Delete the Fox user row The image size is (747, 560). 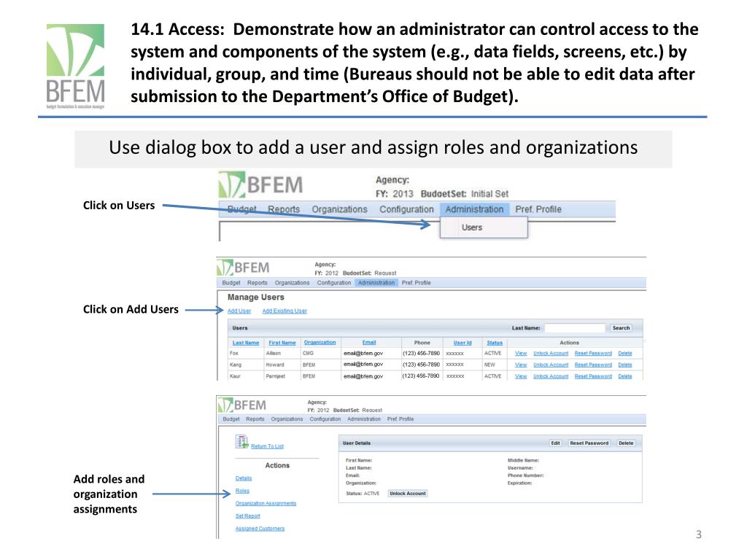coord(625,354)
